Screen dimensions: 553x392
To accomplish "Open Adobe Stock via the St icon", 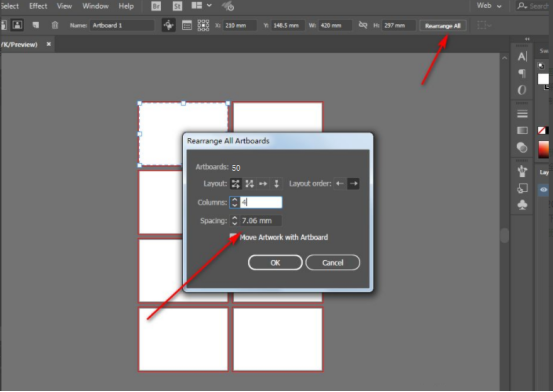I will click(177, 6).
